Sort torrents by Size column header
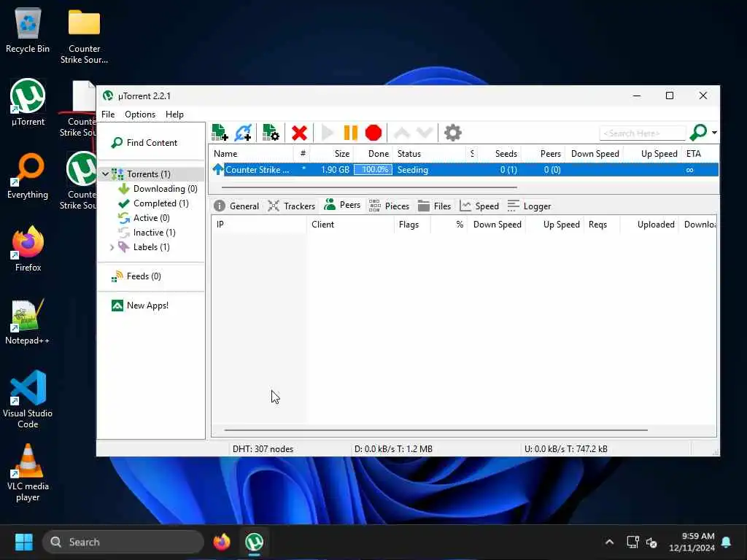 click(x=341, y=154)
